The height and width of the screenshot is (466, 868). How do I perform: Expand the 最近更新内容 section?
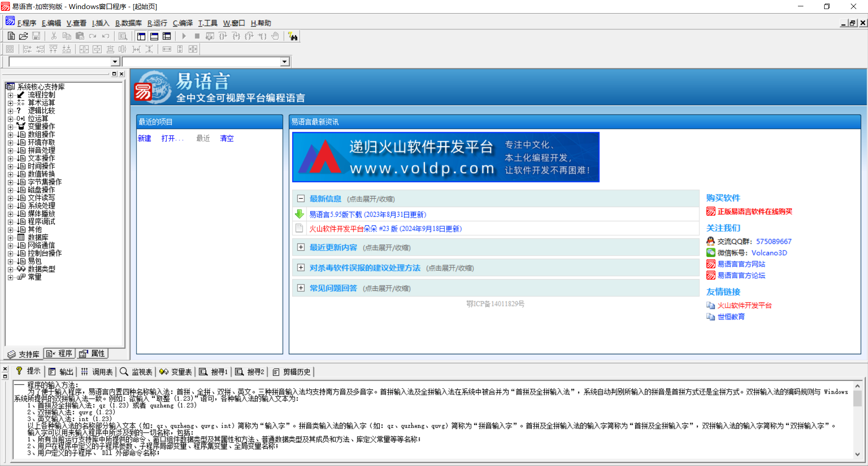[x=301, y=247]
